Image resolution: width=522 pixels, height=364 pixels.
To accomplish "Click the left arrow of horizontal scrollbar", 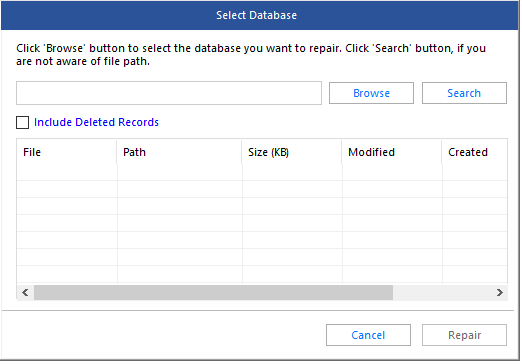I will click(25, 293).
